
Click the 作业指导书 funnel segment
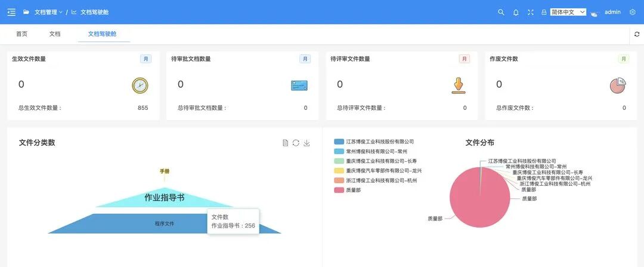(165, 198)
